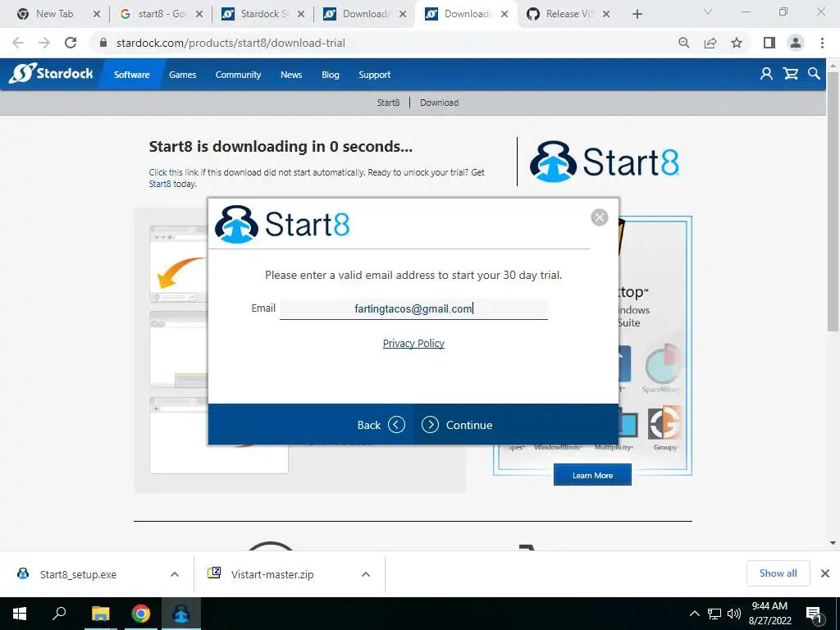Click the network tray icon
This screenshot has height=630, width=840.
(x=714, y=614)
